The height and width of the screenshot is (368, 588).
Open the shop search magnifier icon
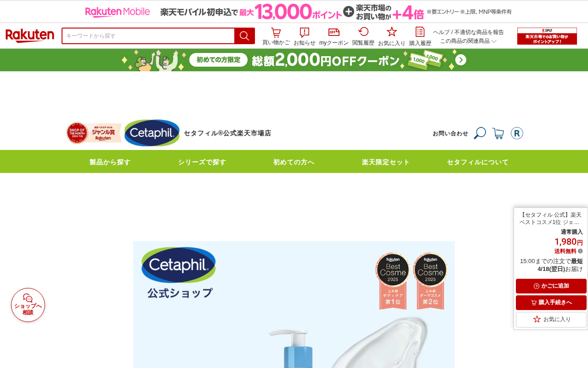[x=480, y=133]
